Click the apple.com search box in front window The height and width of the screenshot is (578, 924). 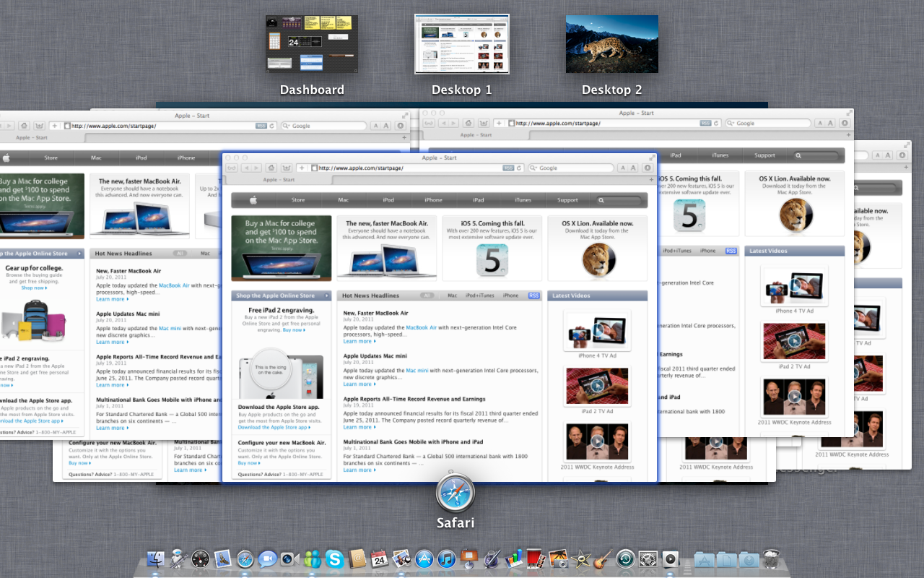tap(619, 200)
